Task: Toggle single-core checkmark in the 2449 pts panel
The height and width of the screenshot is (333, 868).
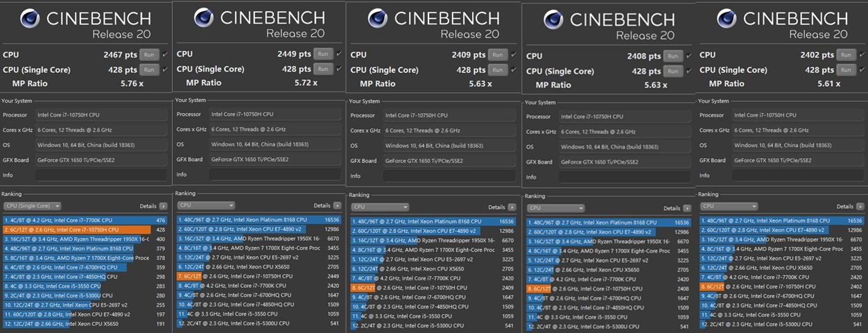Action: [x=338, y=69]
